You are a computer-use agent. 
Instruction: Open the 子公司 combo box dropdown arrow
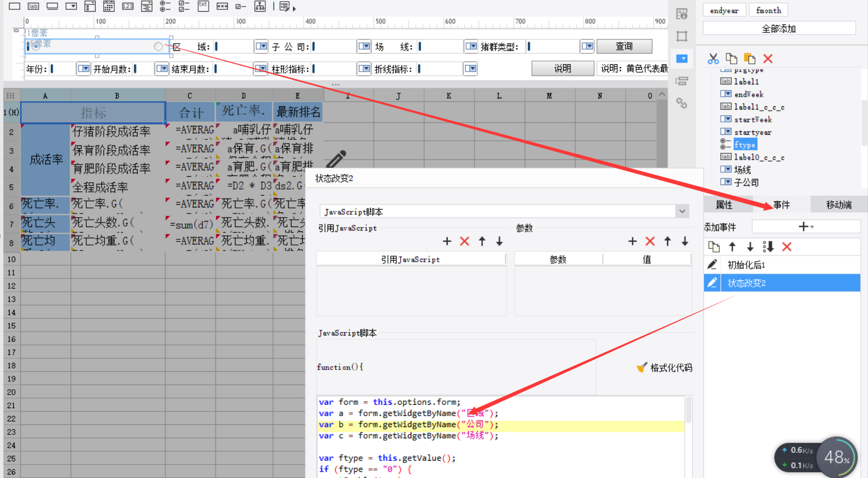click(x=364, y=46)
